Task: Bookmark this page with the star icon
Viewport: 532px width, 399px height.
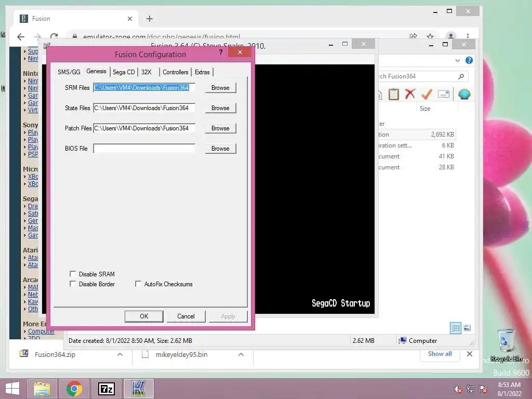Action: [x=430, y=36]
